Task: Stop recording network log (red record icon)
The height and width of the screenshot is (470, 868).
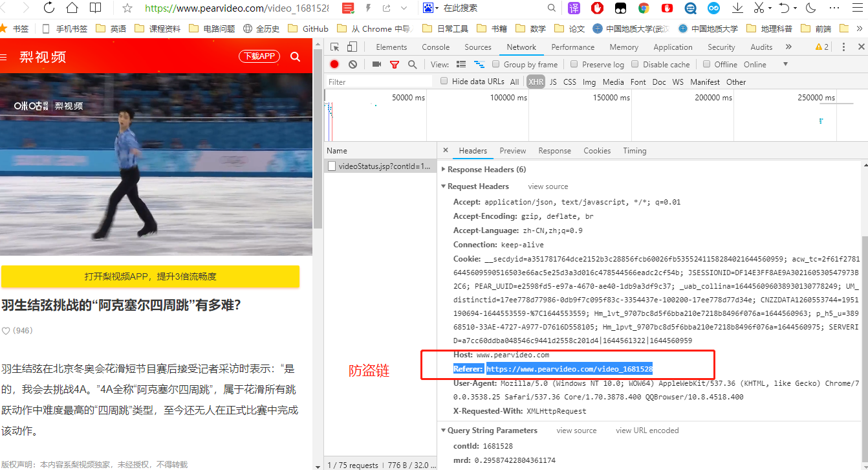Action: click(x=334, y=64)
